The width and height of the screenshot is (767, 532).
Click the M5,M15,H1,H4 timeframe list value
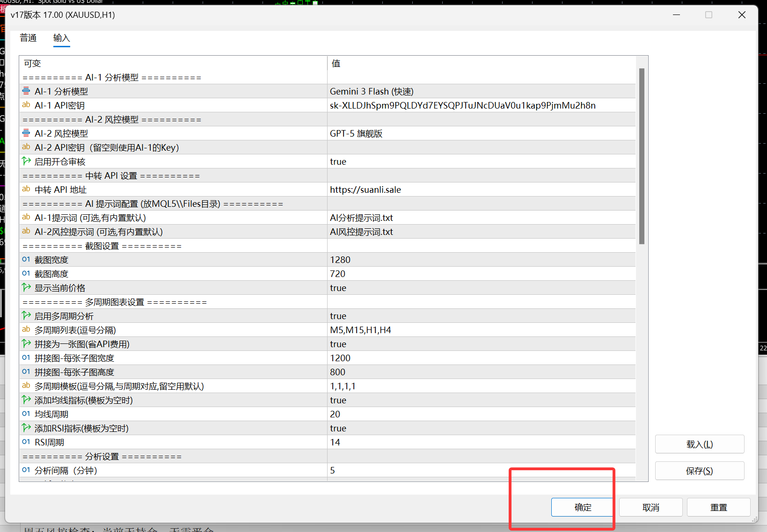(360, 330)
